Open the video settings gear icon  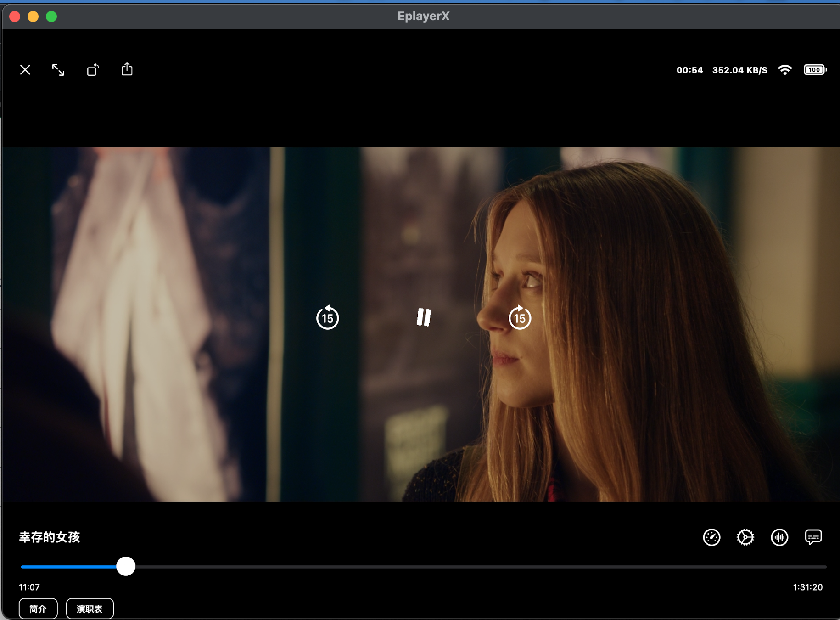tap(745, 537)
